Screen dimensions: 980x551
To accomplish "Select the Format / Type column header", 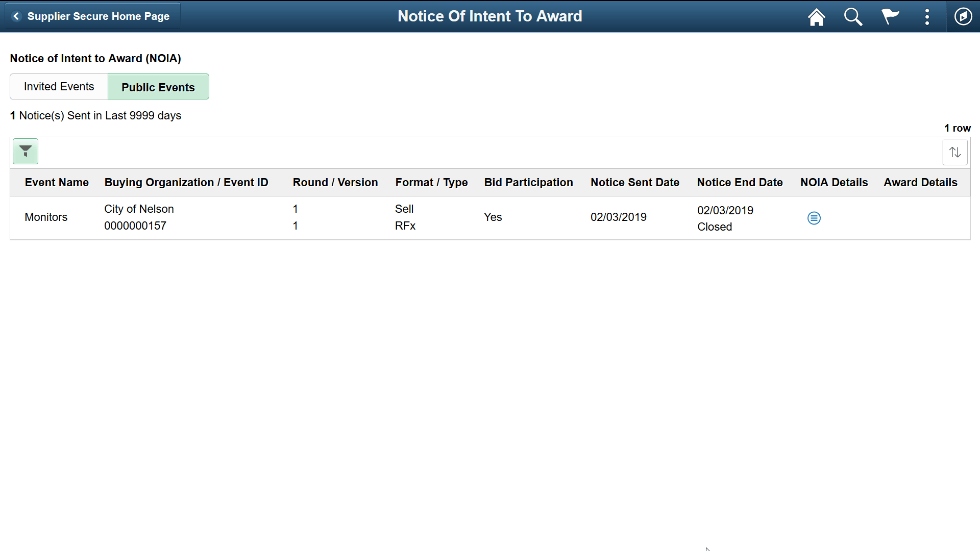I will (431, 182).
